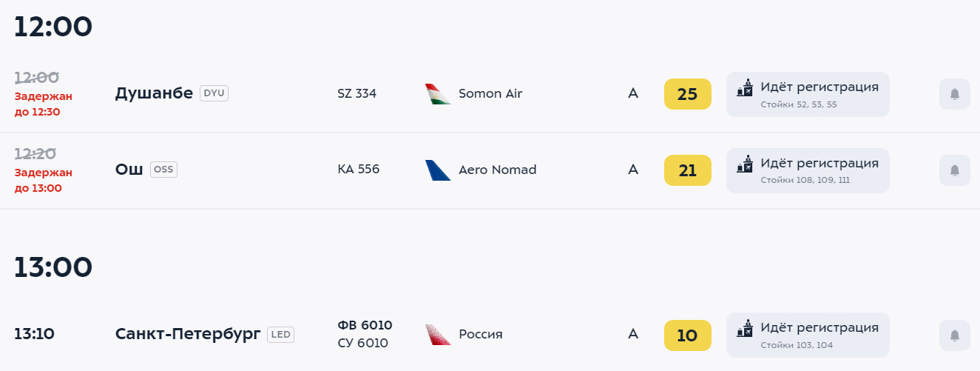Click check-in desk icon for Saint Petersburg flight
980x371 pixels.
[745, 329]
